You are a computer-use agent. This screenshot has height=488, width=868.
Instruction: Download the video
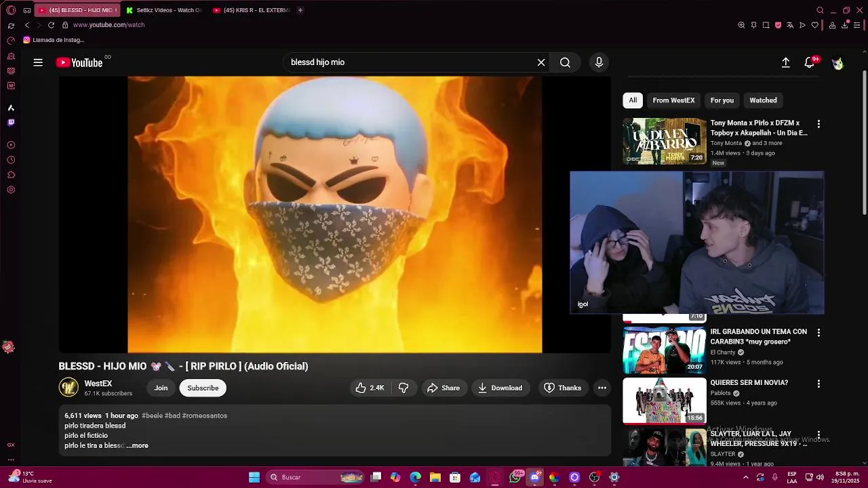coord(500,388)
